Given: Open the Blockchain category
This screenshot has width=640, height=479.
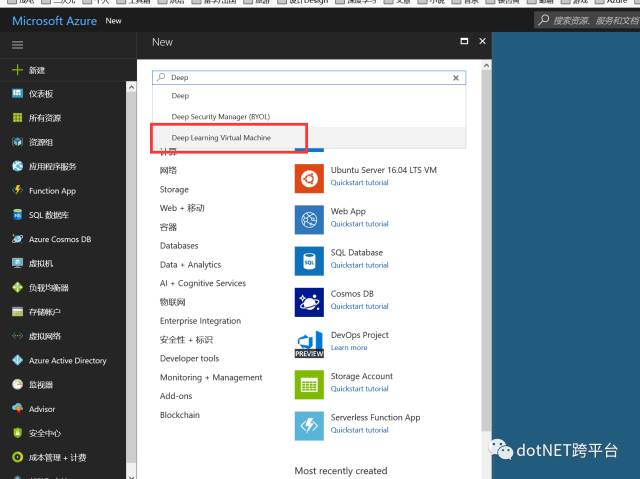Looking at the screenshot, I should pyautogui.click(x=180, y=415).
